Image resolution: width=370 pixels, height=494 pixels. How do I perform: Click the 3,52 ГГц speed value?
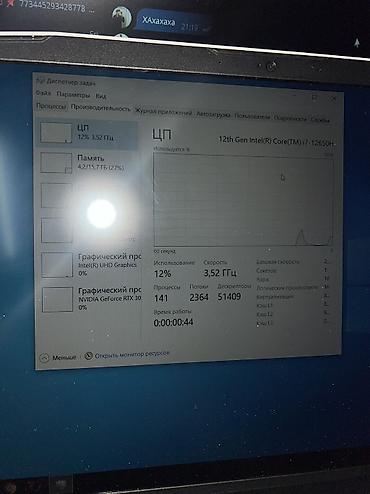click(220, 273)
